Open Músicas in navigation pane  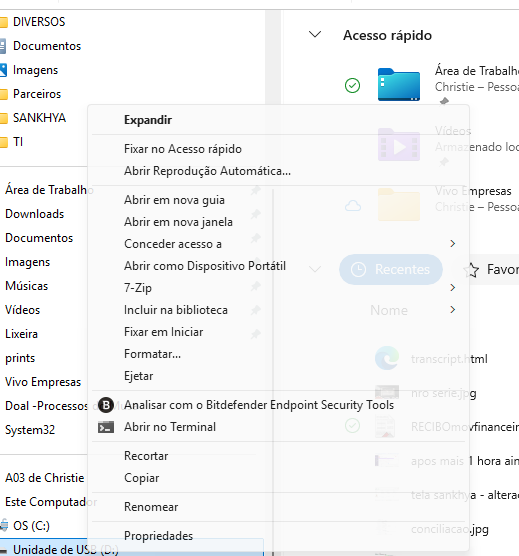pyautogui.click(x=26, y=286)
